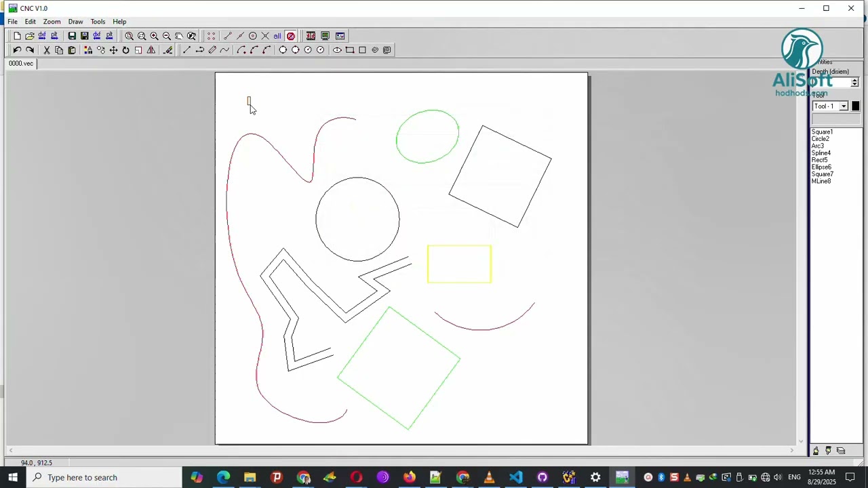Click the horizontal scrollbar under the canvas
The height and width of the screenshot is (488, 868).
tap(401, 450)
